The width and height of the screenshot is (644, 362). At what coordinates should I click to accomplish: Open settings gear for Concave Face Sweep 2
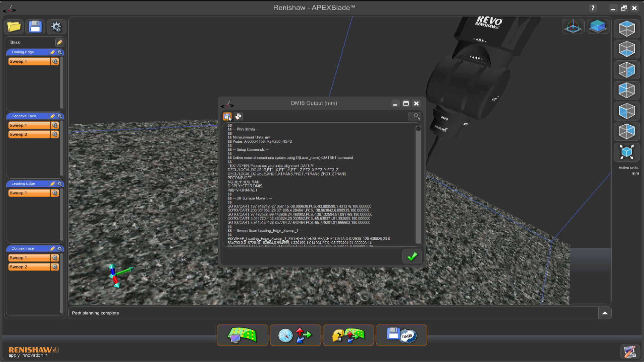click(x=55, y=134)
